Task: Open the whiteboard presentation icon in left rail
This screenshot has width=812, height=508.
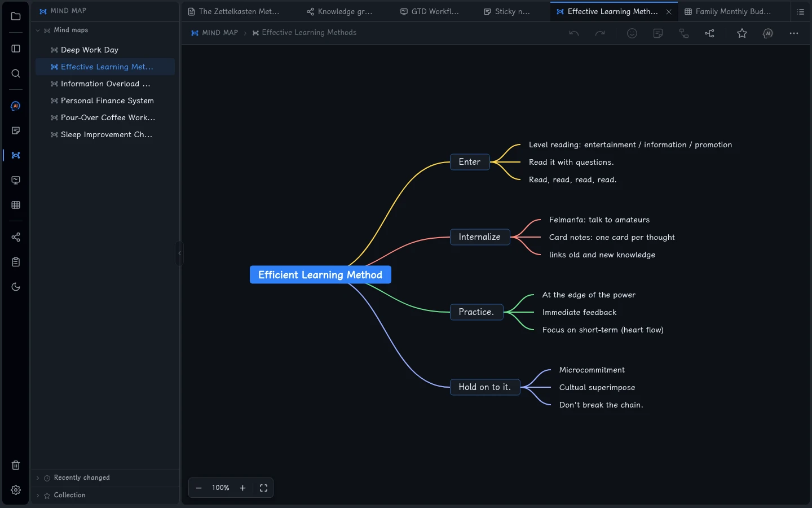Action: click(16, 180)
